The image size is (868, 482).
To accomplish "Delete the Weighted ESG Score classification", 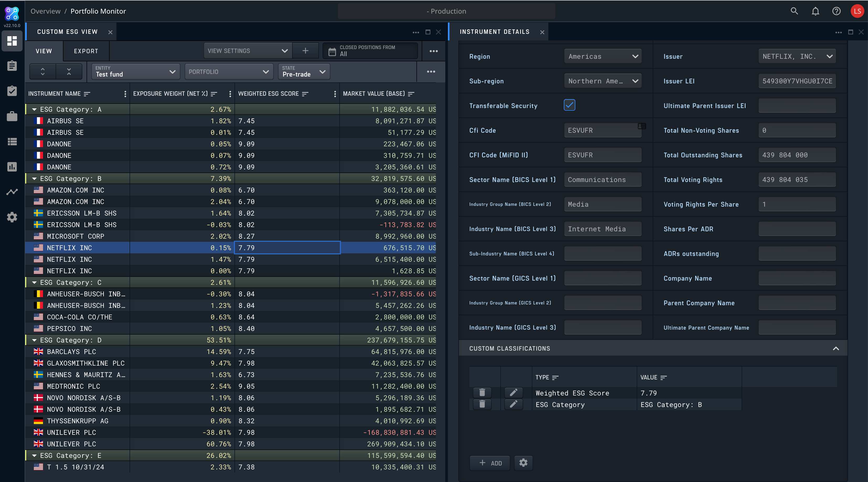I will tap(482, 392).
